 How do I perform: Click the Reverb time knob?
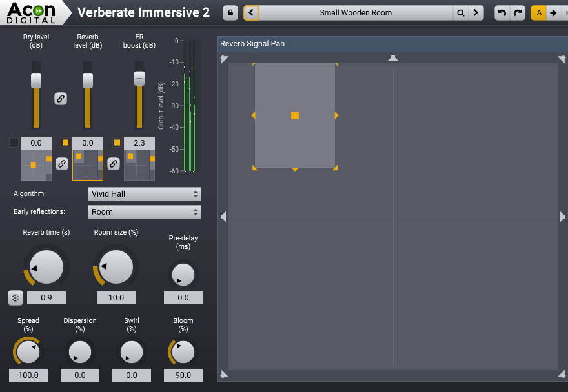(x=46, y=267)
